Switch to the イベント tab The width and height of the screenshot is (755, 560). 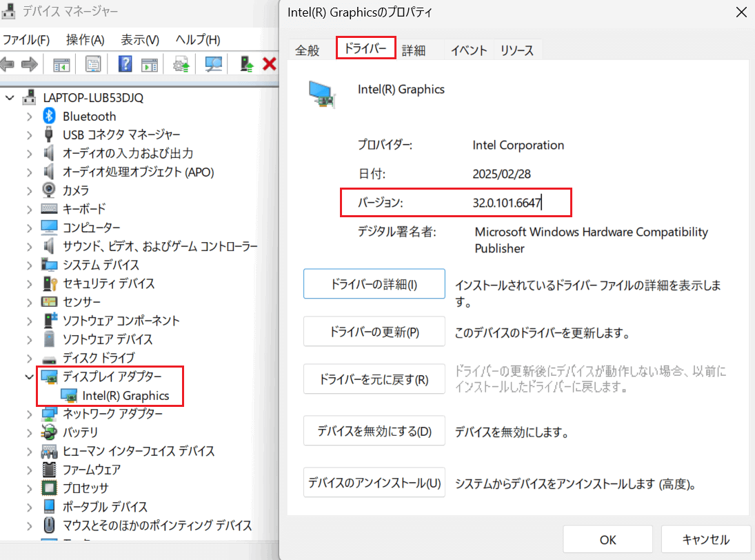(468, 50)
